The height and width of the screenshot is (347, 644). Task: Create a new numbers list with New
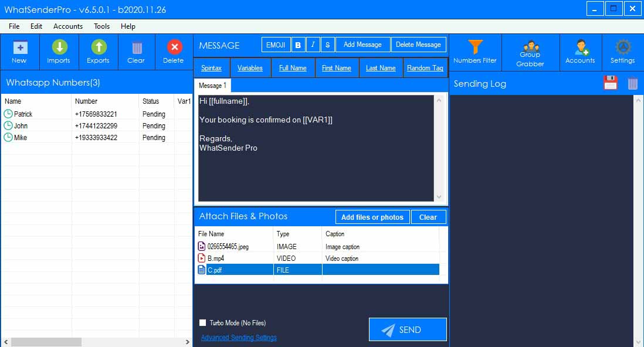pyautogui.click(x=20, y=52)
